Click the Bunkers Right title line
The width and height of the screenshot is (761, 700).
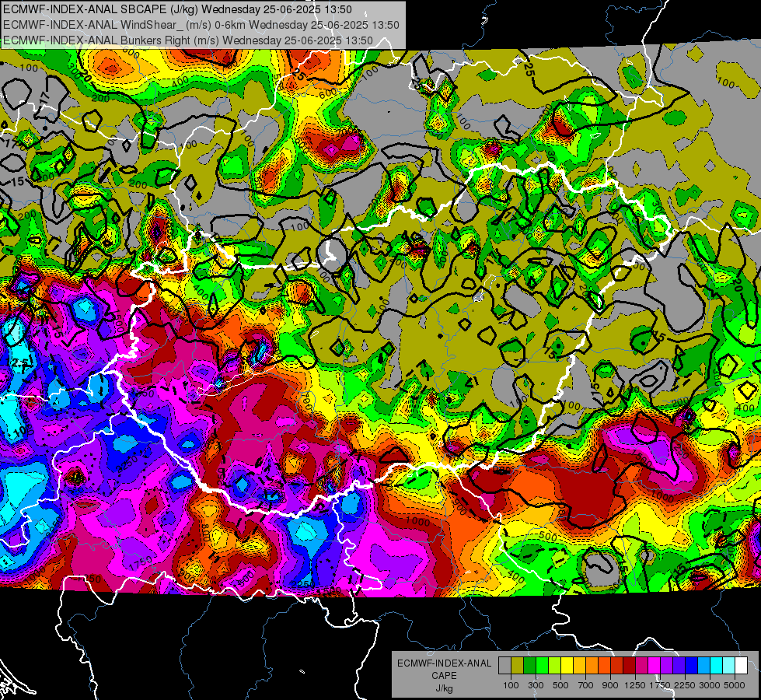(188, 40)
